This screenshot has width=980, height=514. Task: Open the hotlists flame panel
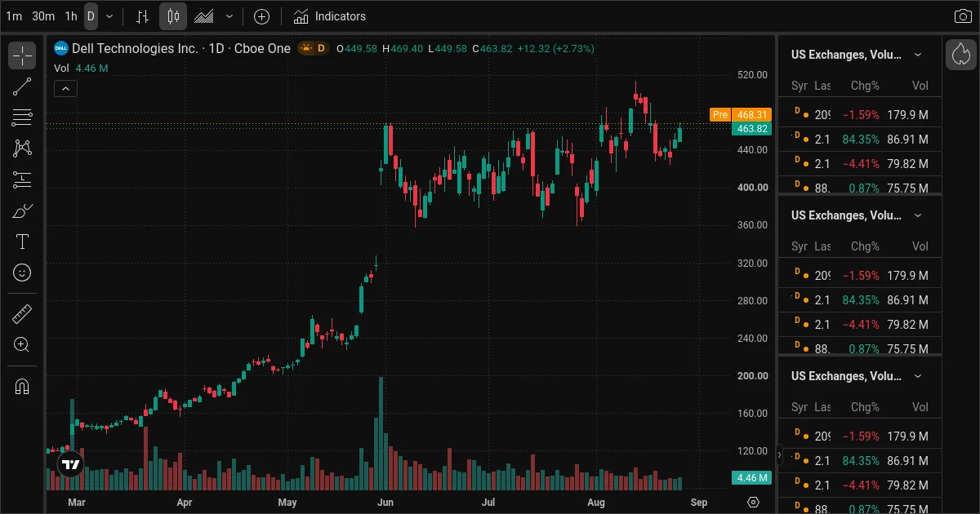[961, 55]
